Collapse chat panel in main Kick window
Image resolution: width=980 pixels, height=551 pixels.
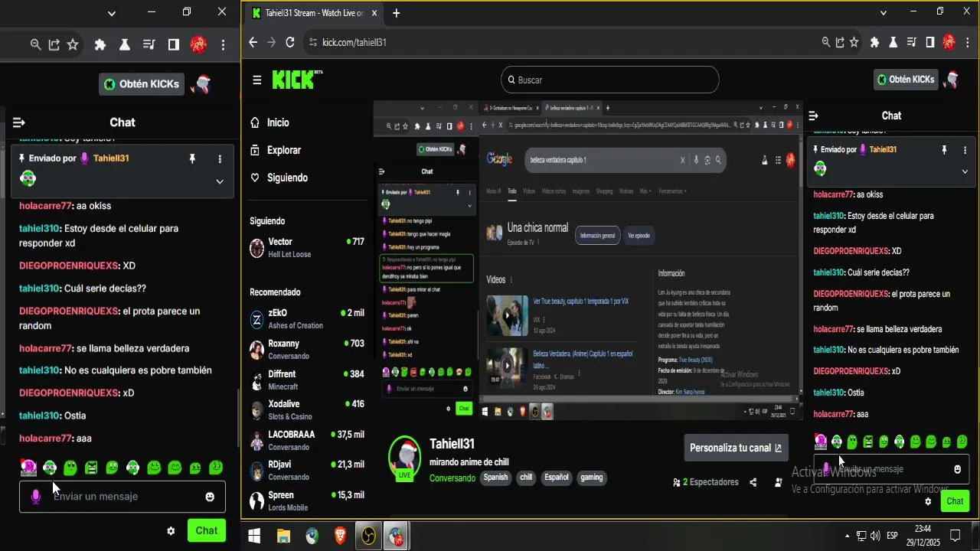813,116
